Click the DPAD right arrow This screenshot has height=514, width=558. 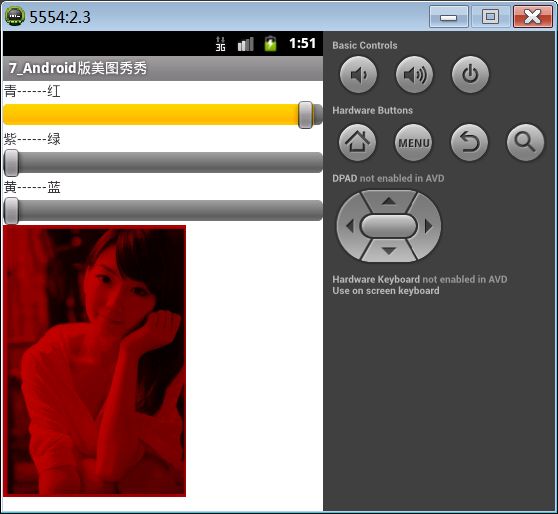(428, 226)
